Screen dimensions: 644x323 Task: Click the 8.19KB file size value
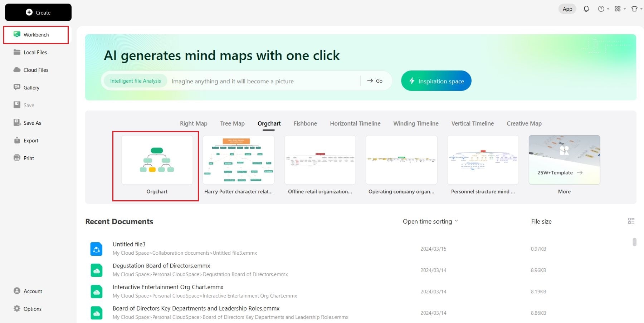coord(538,292)
